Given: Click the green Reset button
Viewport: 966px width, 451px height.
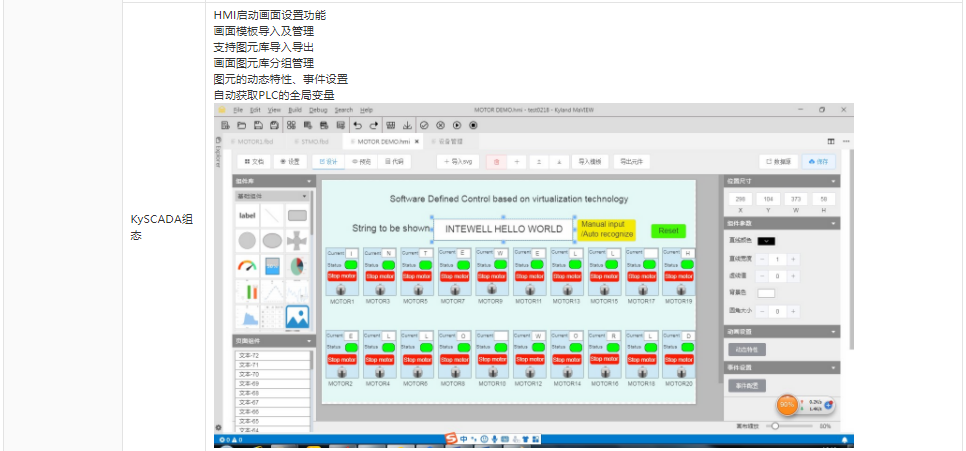Looking at the screenshot, I should (668, 231).
